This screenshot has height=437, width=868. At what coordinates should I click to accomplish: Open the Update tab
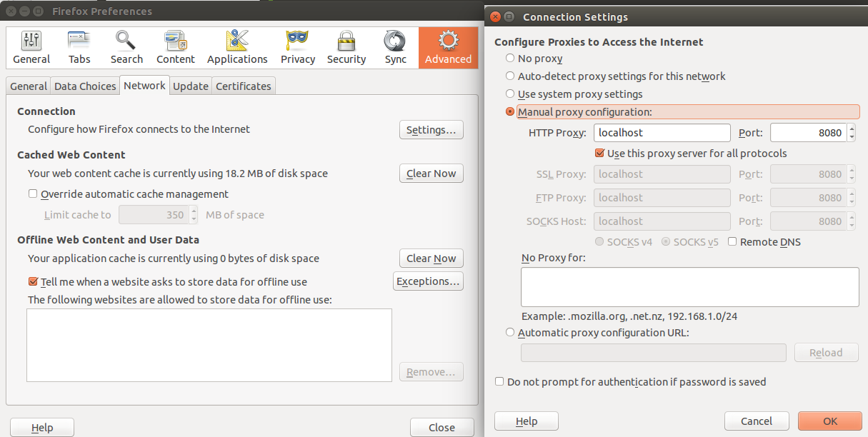[x=190, y=85]
